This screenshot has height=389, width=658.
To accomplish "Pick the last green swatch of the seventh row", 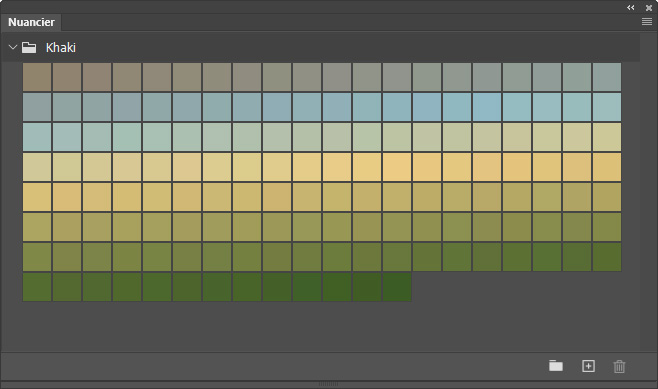I will (607, 257).
